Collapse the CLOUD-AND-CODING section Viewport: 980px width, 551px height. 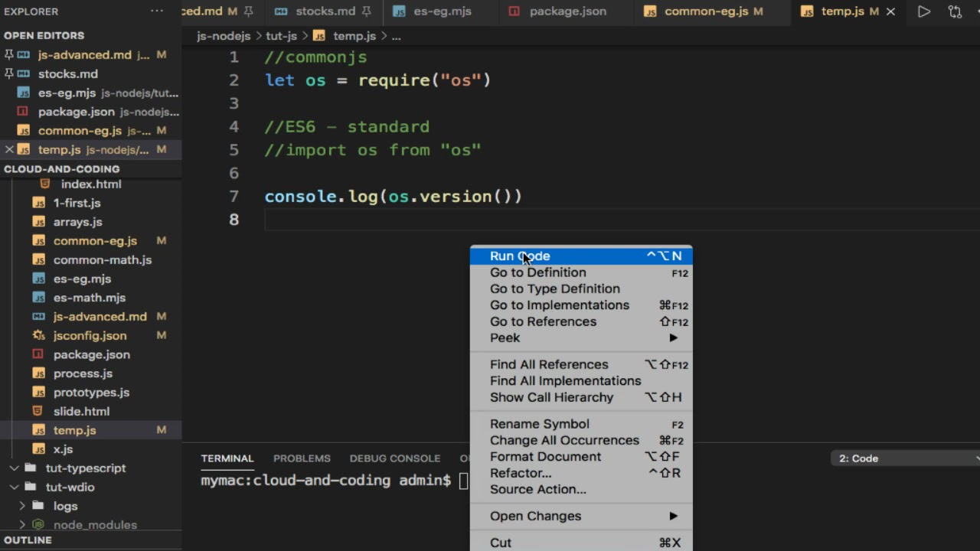pos(62,169)
